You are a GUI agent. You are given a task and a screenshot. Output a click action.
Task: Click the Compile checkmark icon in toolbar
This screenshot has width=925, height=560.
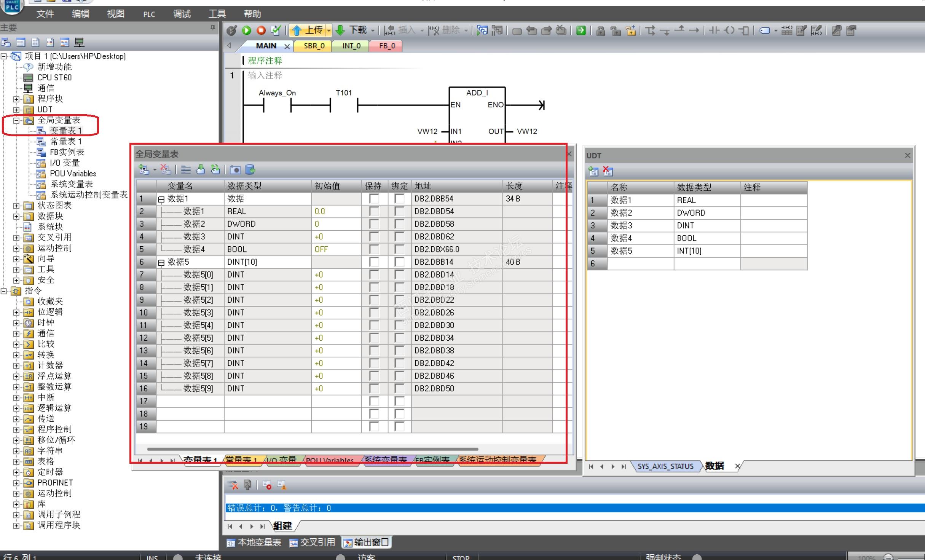point(276,30)
